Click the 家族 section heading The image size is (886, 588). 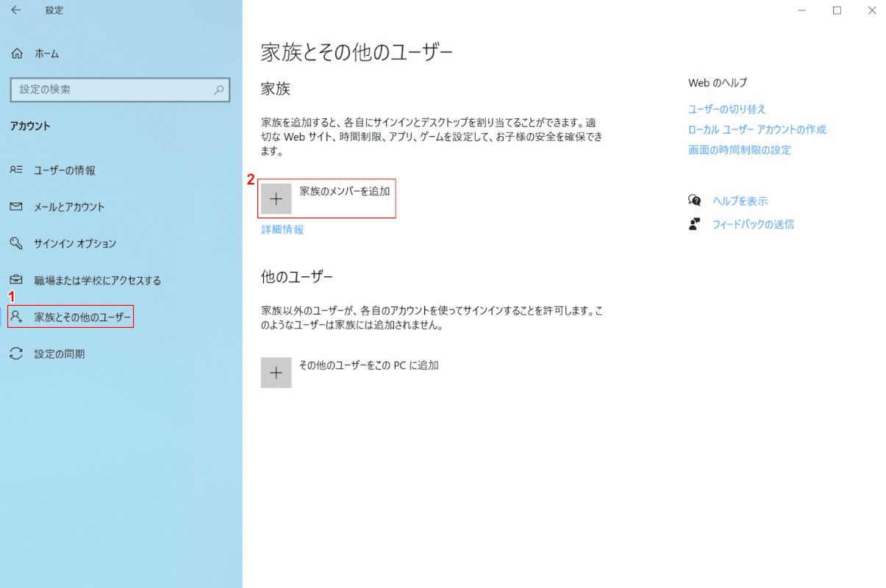(276, 89)
